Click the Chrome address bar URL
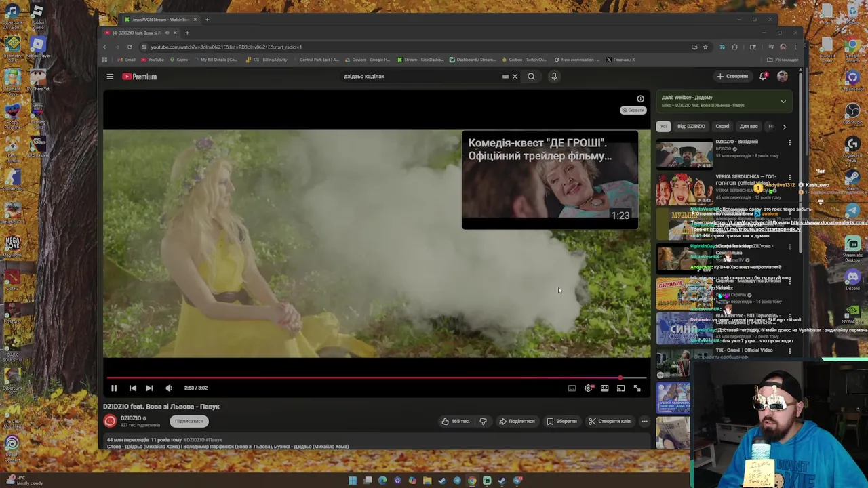 226,47
